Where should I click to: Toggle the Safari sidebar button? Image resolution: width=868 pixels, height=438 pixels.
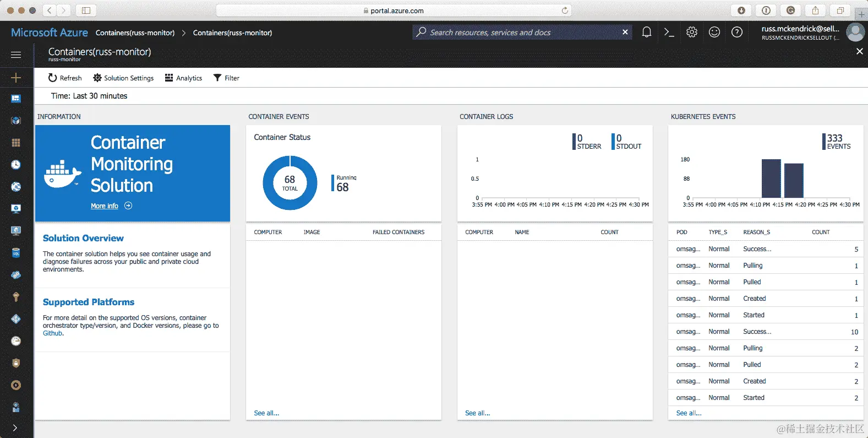point(86,10)
